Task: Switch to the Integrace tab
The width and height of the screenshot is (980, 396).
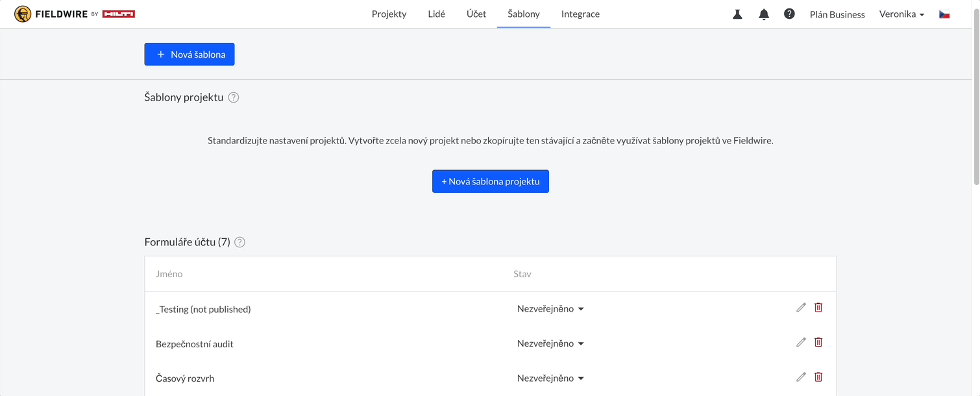Action: pyautogui.click(x=580, y=14)
